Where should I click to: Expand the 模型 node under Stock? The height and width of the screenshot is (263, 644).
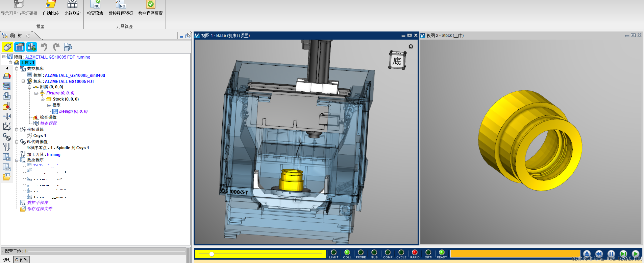pos(49,105)
